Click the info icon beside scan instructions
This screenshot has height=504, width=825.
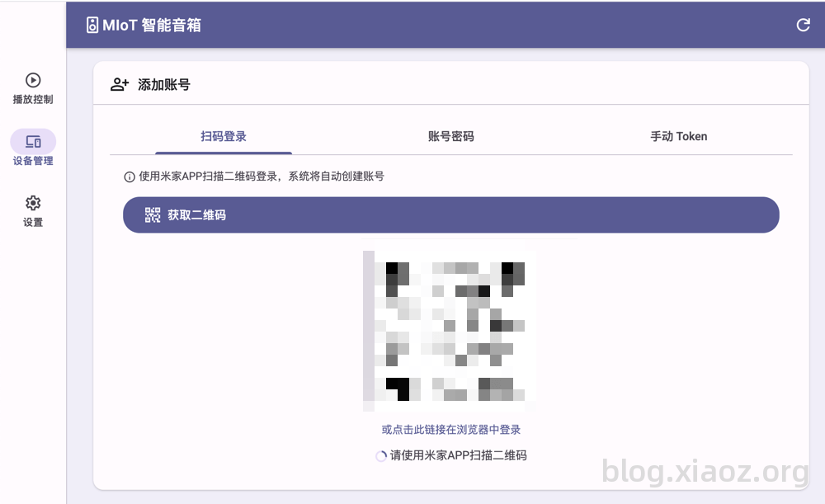click(129, 177)
